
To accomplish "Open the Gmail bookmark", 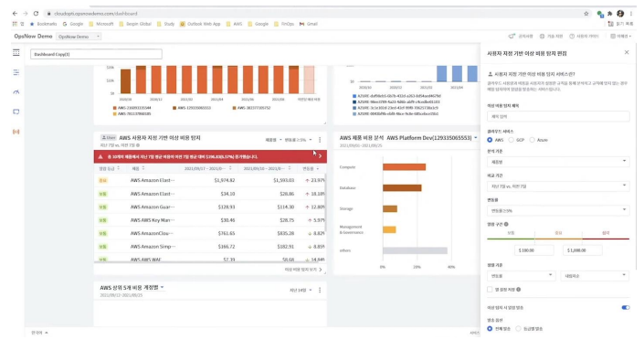I will coord(309,24).
